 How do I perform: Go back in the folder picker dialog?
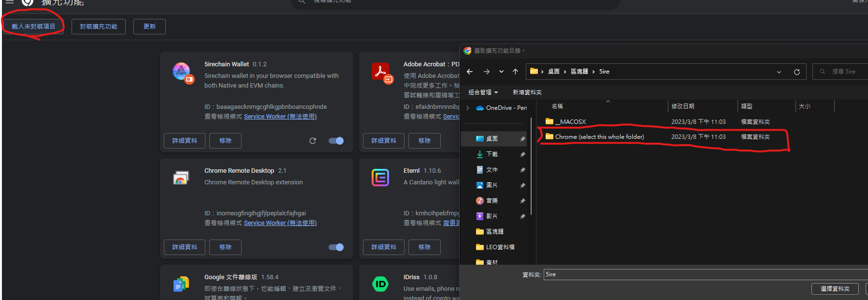coord(470,72)
